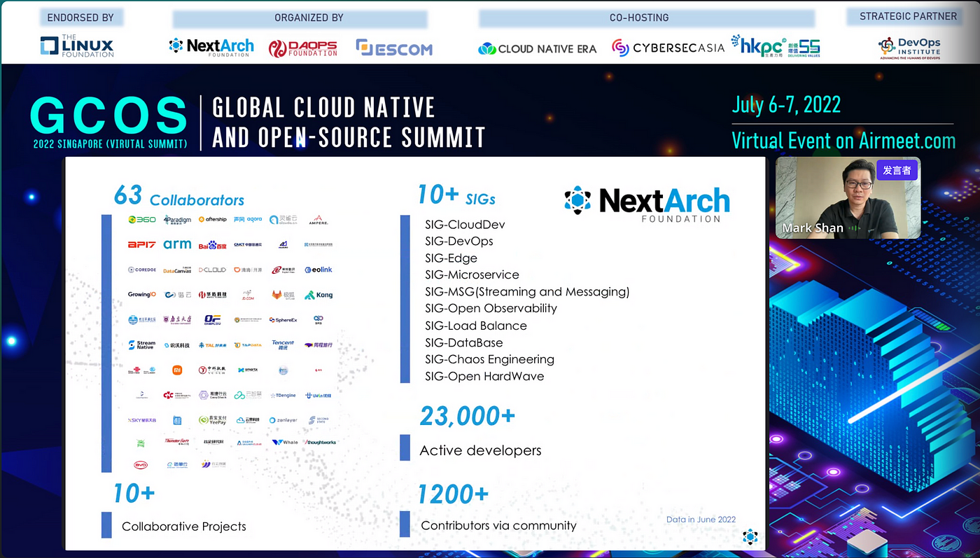Click the StreamNative collaborator logo
Image resolution: width=980 pixels, height=558 pixels.
tap(142, 345)
